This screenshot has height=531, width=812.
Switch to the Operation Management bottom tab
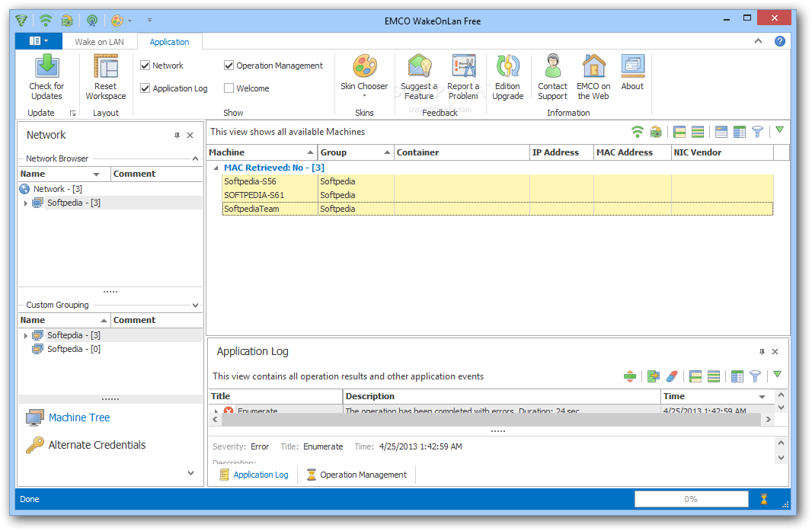(356, 475)
